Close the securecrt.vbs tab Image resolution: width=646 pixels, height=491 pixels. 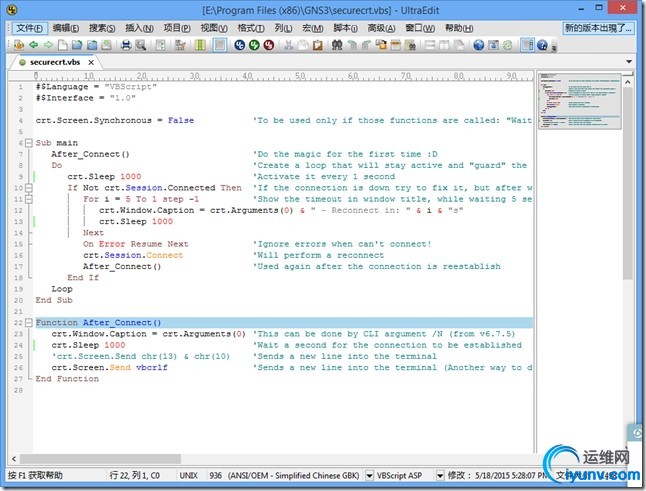tap(91, 63)
